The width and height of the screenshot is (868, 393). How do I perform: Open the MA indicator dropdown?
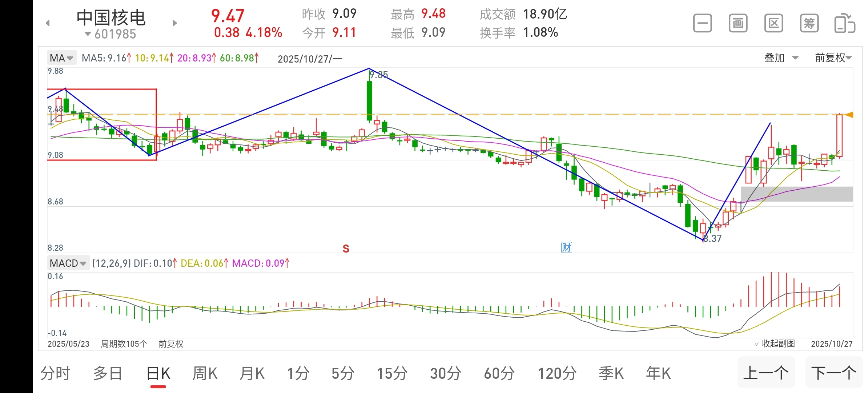pos(61,58)
